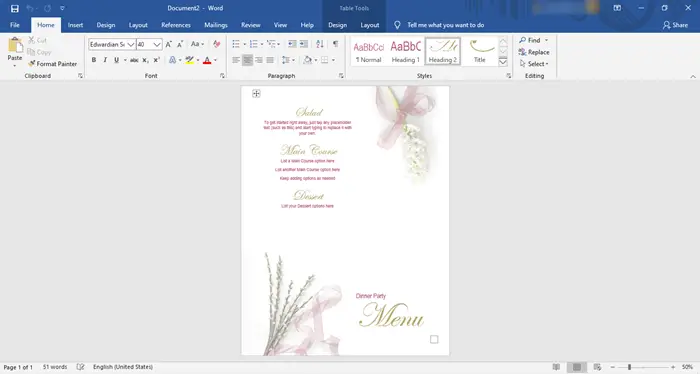Decrease paragraph indent
The width and height of the screenshot is (700, 374).
point(292,44)
